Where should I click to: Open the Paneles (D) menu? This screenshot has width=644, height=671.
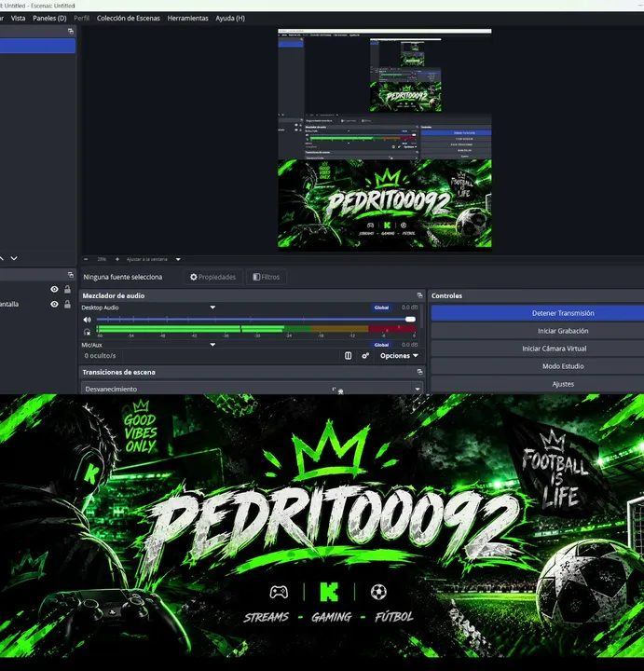[49, 18]
